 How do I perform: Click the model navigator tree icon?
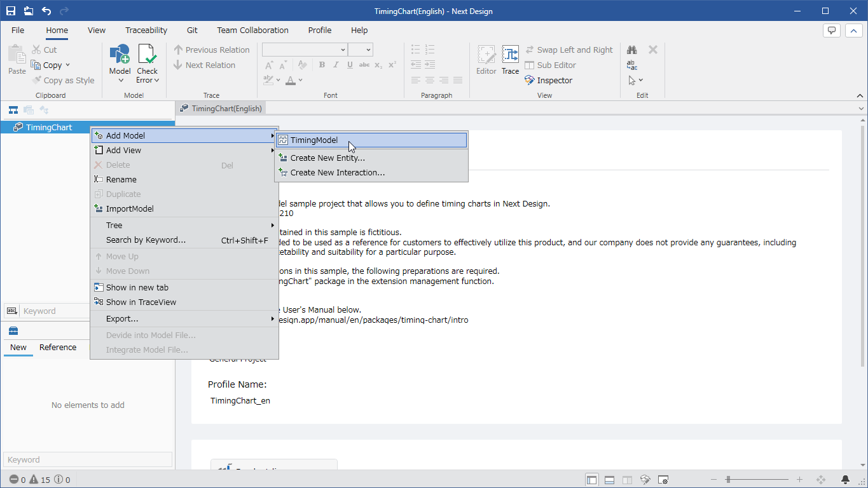coord(13,110)
